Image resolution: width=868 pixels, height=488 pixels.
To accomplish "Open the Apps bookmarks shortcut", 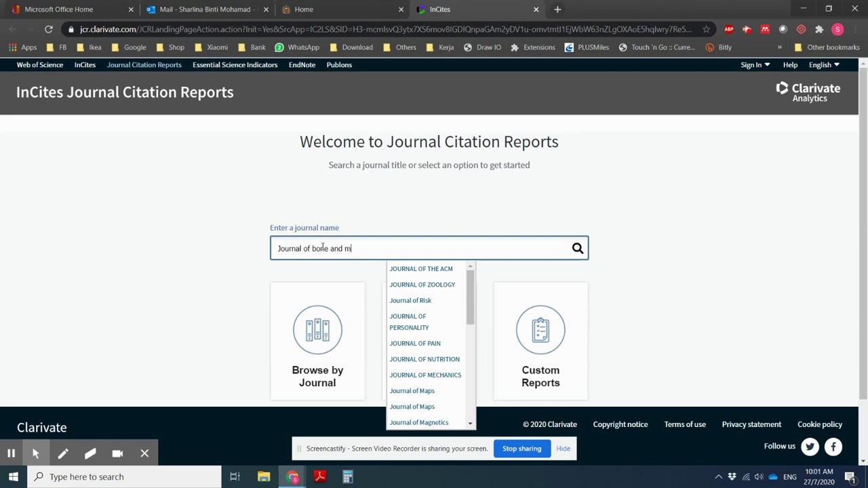I will point(22,47).
